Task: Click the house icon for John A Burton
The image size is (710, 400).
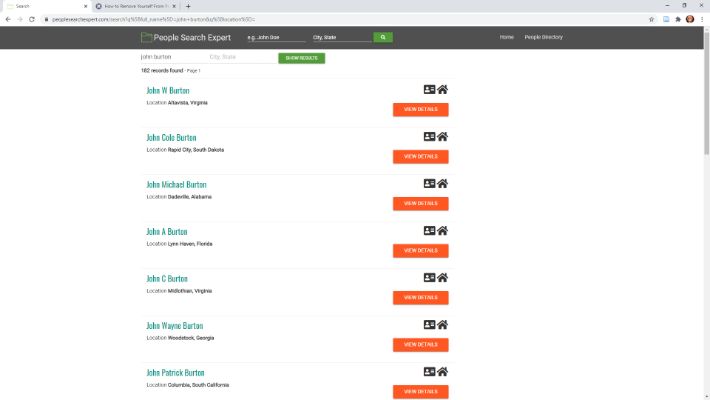Action: [x=442, y=231]
